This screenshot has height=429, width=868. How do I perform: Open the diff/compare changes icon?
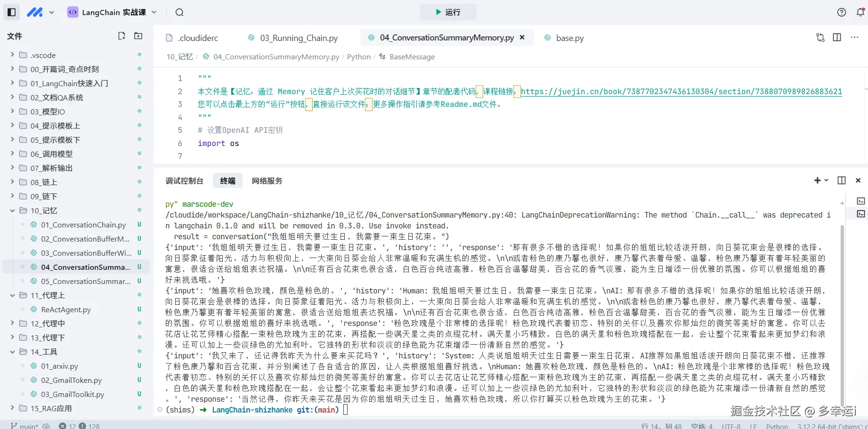[x=820, y=38]
